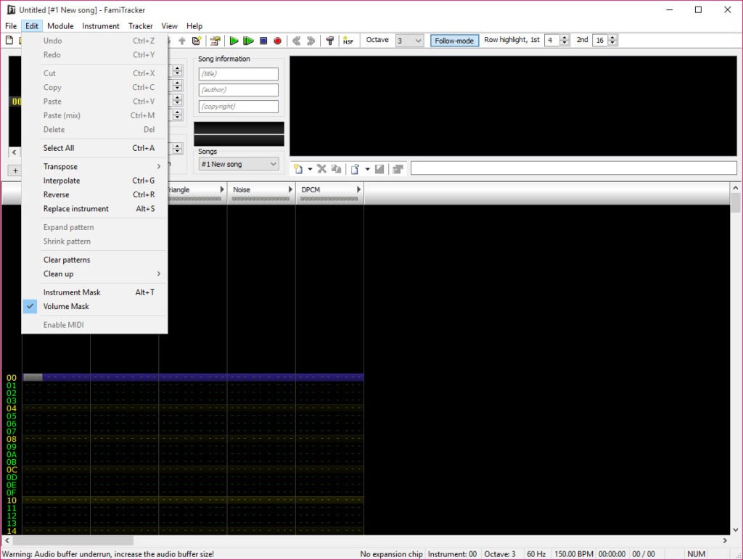The image size is (743, 560).
Task: Expand the Noise channel effect columns
Action: (290, 189)
